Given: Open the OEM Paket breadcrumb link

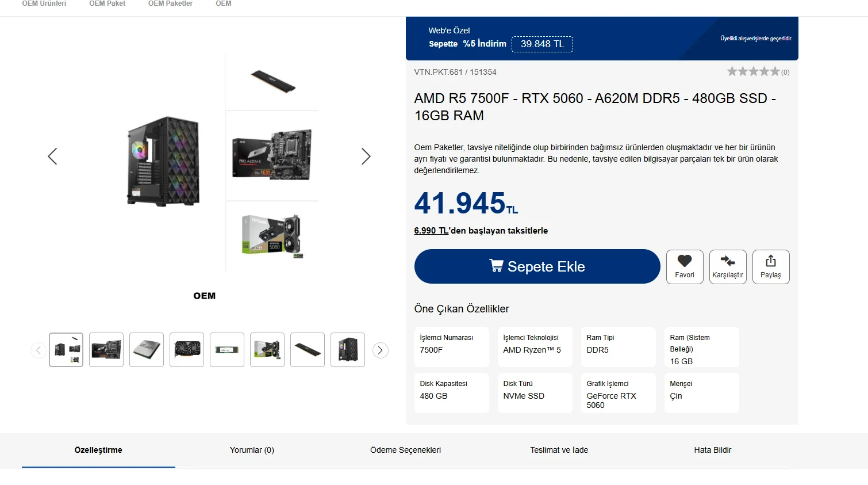Looking at the screenshot, I should [x=107, y=3].
